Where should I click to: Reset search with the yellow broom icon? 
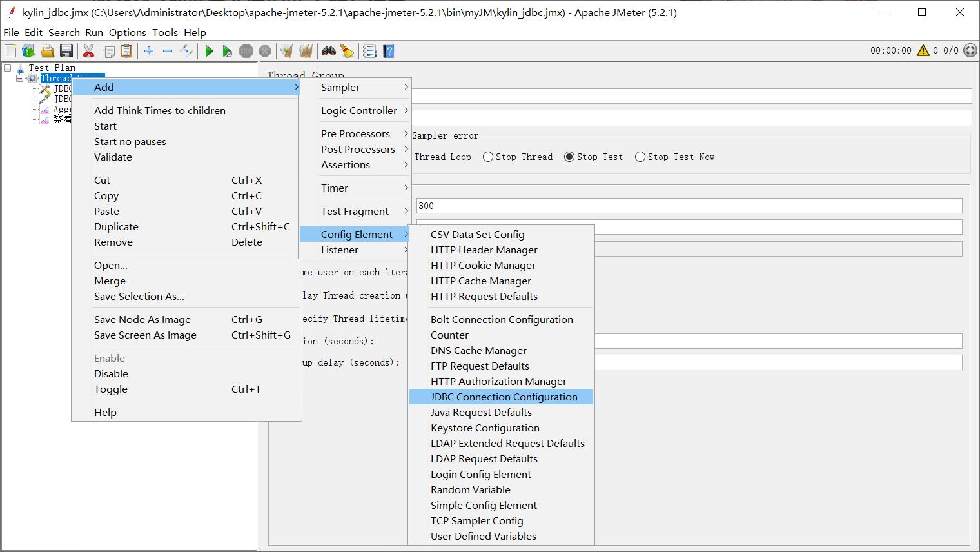point(348,51)
